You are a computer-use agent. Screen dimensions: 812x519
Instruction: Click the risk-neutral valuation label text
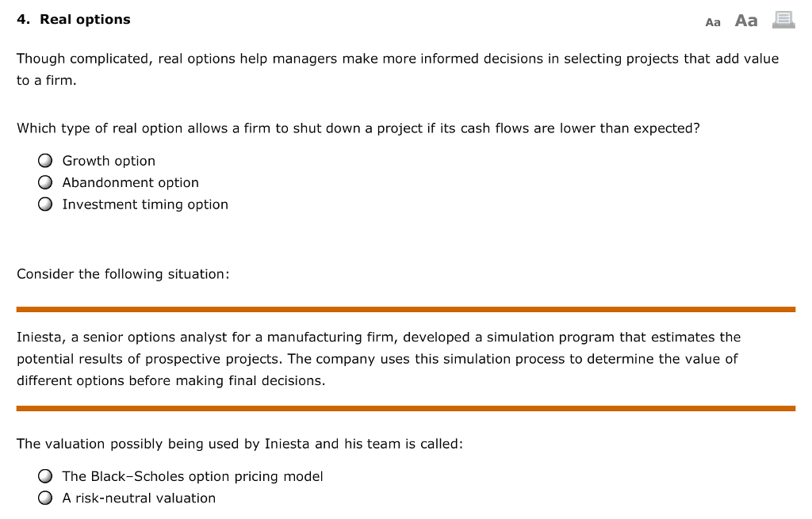pos(138,498)
